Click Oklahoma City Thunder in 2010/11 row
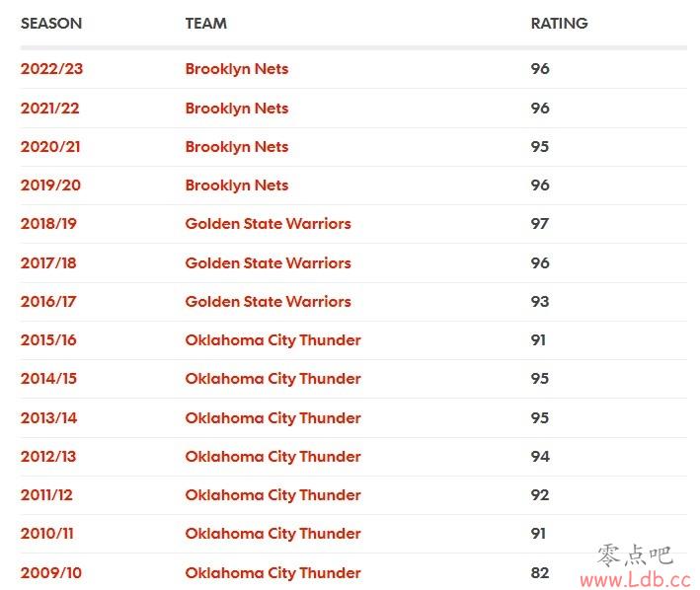 pyautogui.click(x=272, y=534)
